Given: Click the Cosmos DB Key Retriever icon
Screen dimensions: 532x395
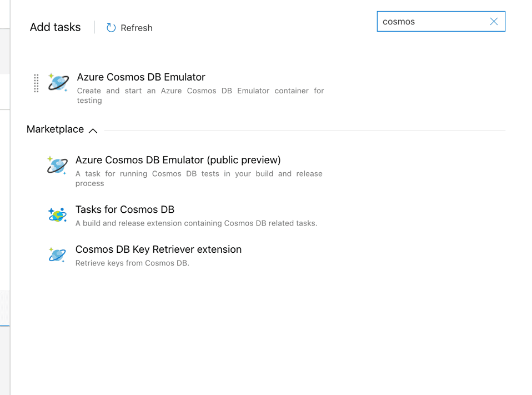Looking at the screenshot, I should click(x=57, y=254).
